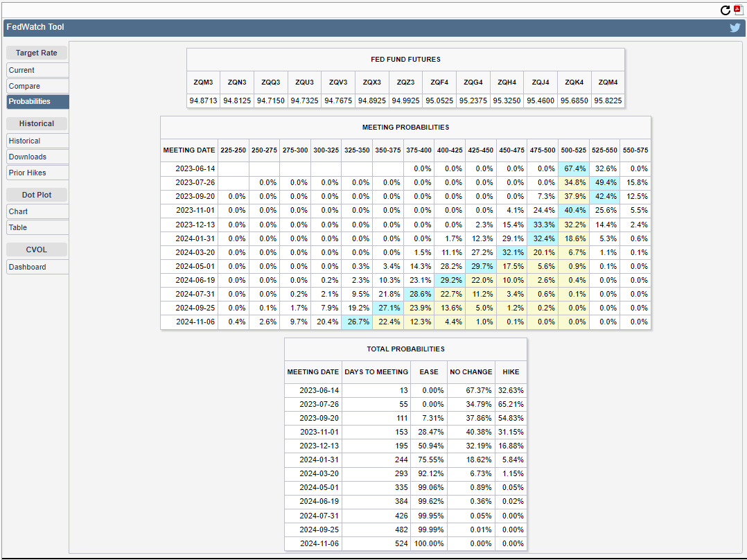747x560 pixels.
Task: Click the highlighted 67.4% cell
Action: pyautogui.click(x=574, y=168)
